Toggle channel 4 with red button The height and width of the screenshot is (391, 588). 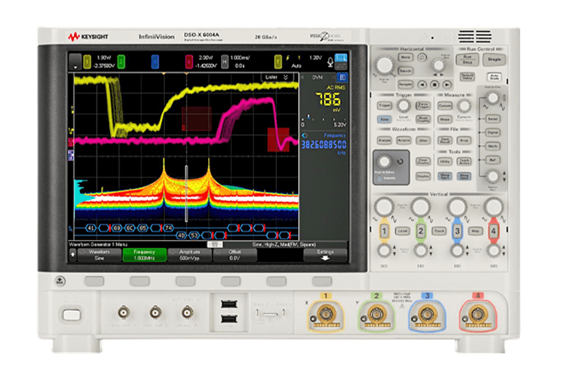(x=494, y=231)
